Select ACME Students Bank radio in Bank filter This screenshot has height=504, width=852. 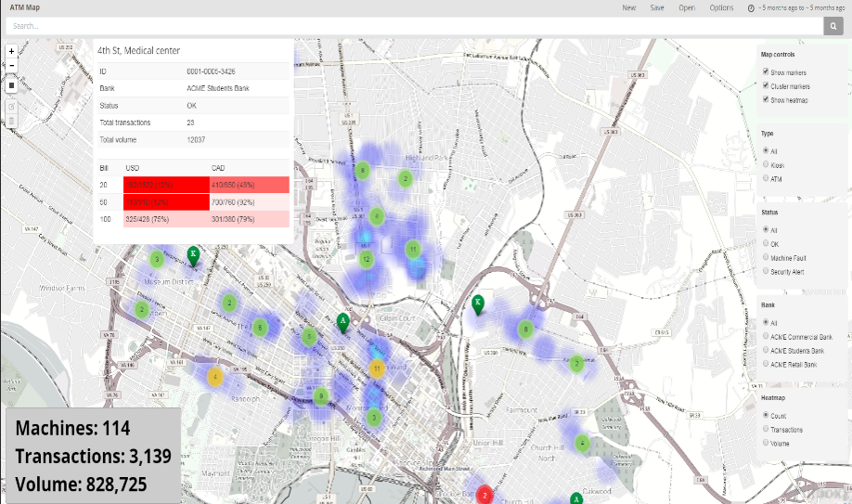point(766,350)
